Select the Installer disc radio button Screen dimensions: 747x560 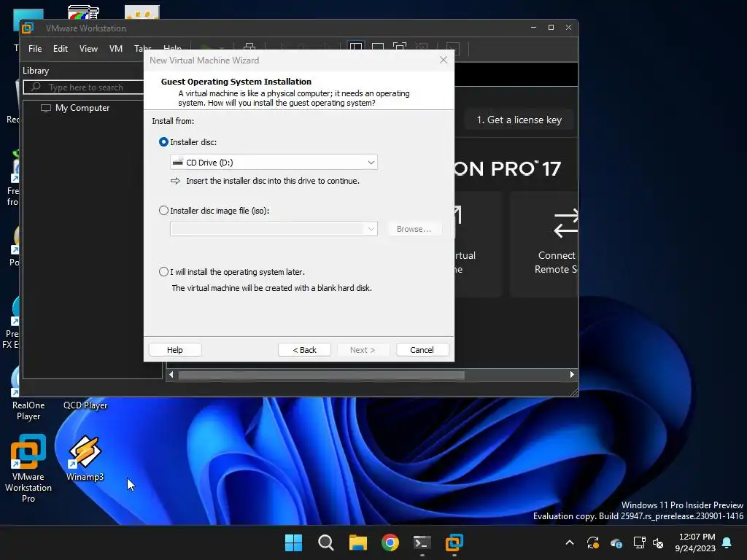tap(163, 142)
